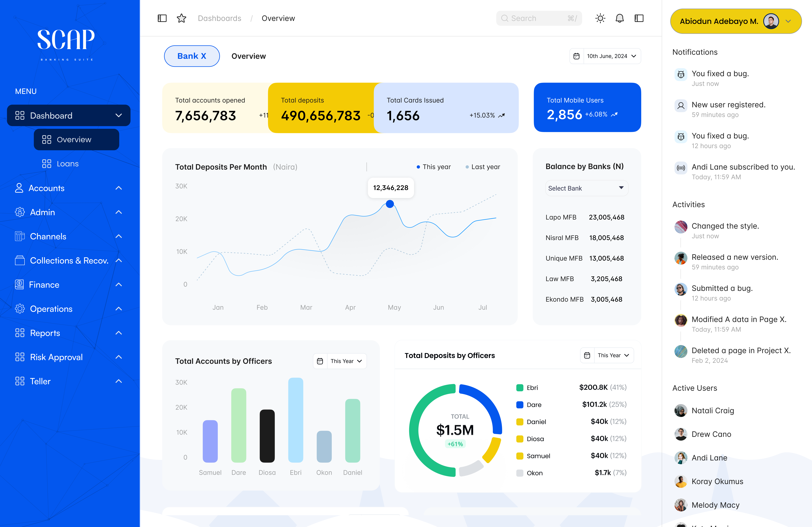Click the calendar icon beside 10th June, 2024
The width and height of the screenshot is (812, 527).
click(577, 56)
